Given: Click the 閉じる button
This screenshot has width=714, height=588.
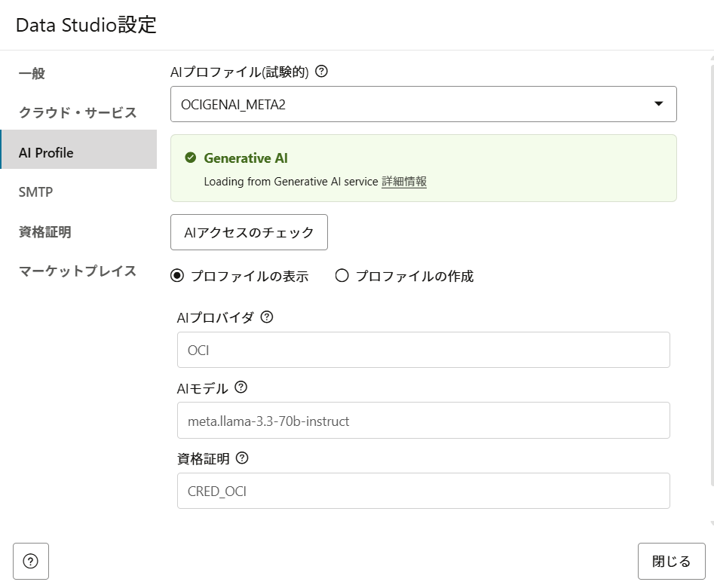Looking at the screenshot, I should click(x=671, y=561).
